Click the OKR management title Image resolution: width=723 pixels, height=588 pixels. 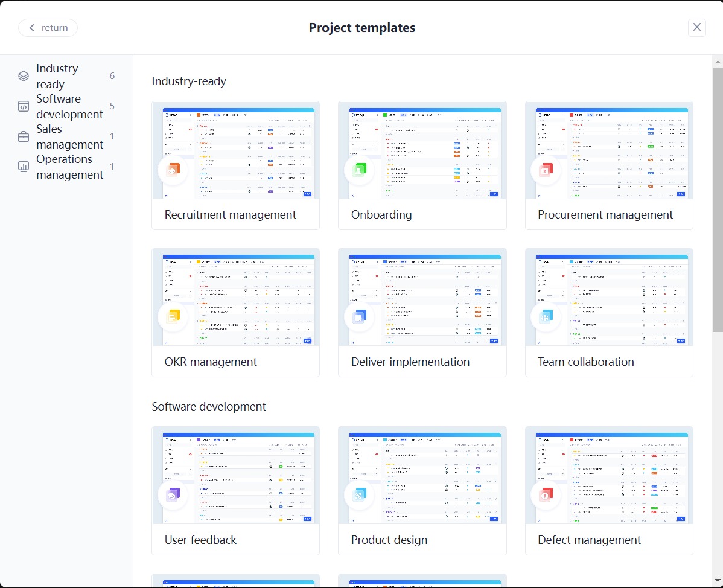tap(211, 362)
